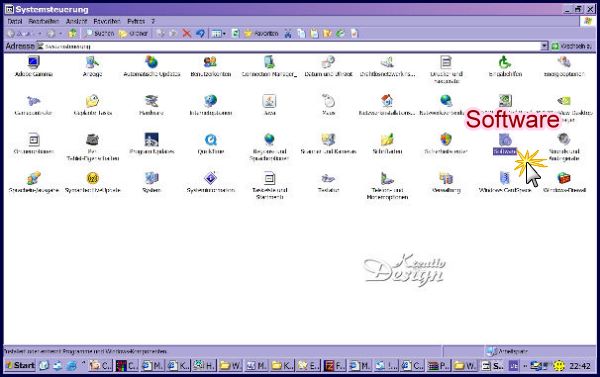Click the Up one level folder button

click(72, 34)
